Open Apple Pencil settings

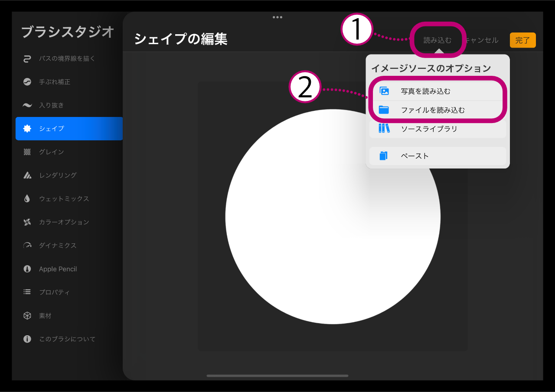coord(69,269)
